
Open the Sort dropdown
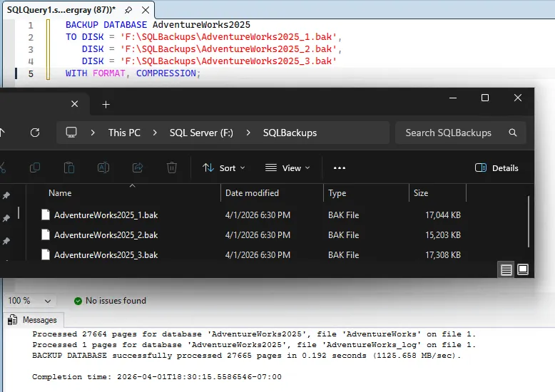pos(224,167)
